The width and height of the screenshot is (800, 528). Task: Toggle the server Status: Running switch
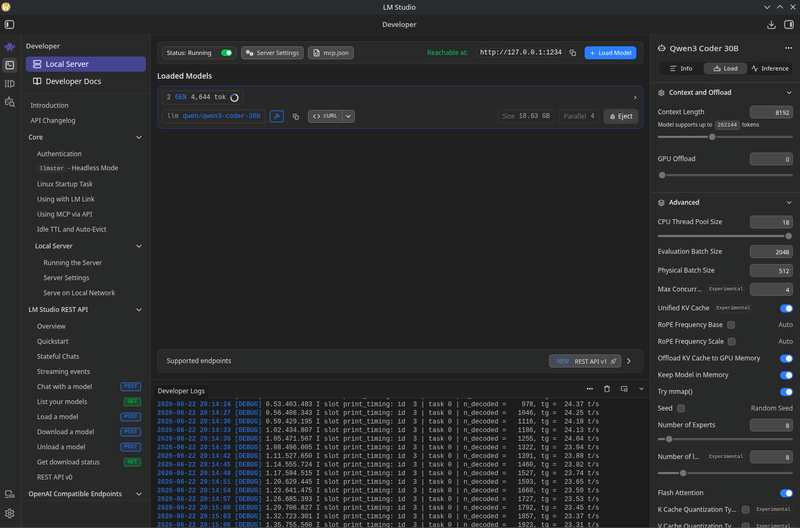point(227,53)
